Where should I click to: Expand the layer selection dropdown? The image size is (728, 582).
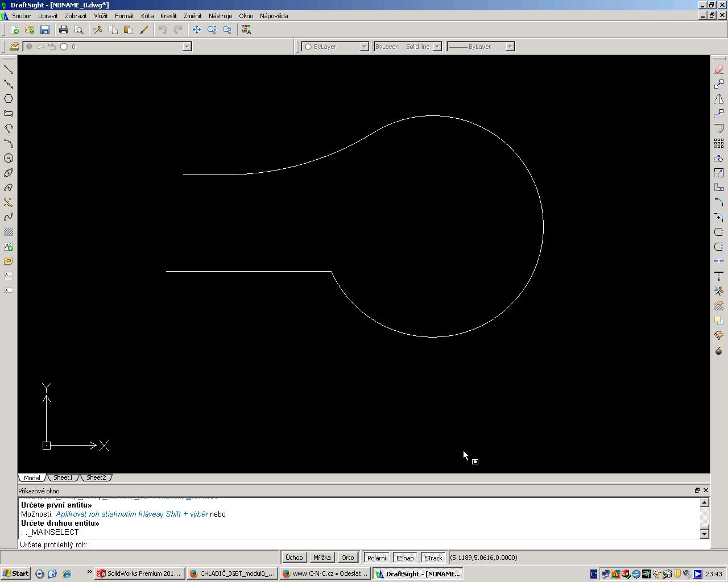[187, 47]
